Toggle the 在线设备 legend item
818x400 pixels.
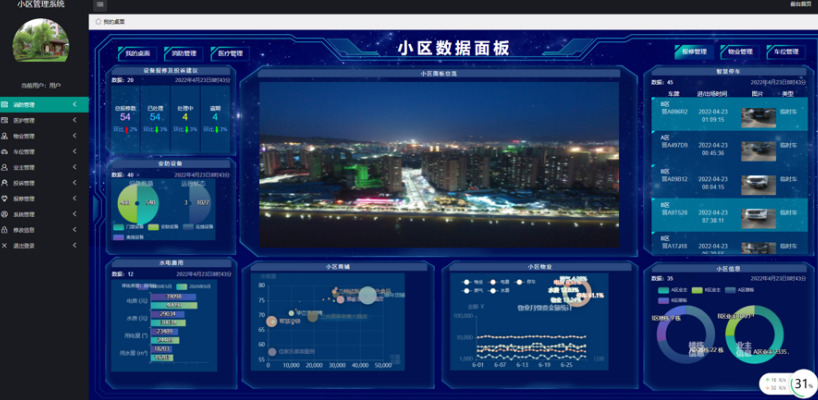198,227
